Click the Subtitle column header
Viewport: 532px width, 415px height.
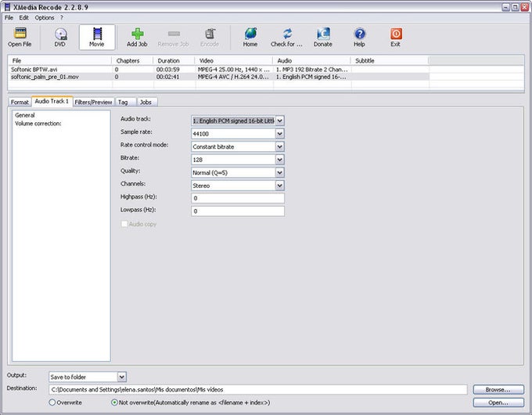[390, 61]
